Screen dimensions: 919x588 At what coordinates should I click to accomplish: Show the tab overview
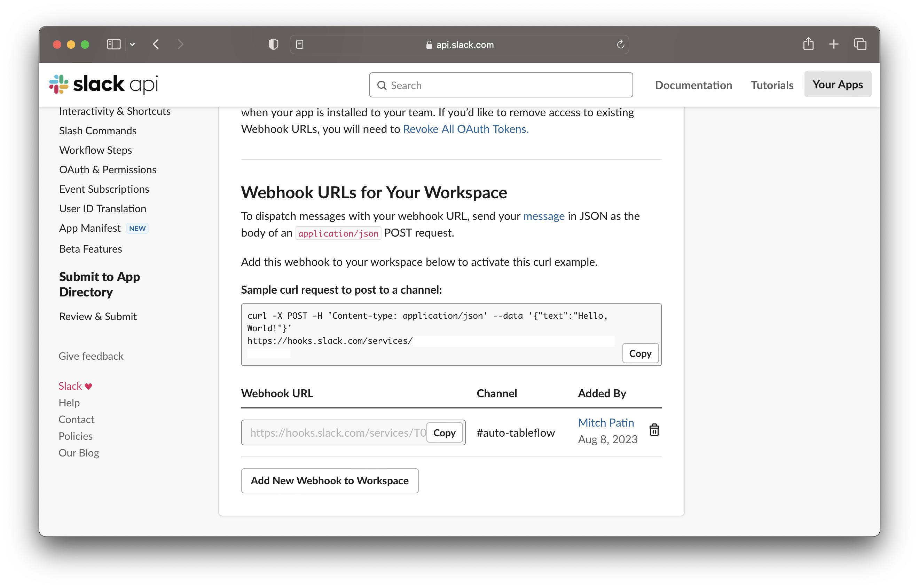tap(860, 44)
